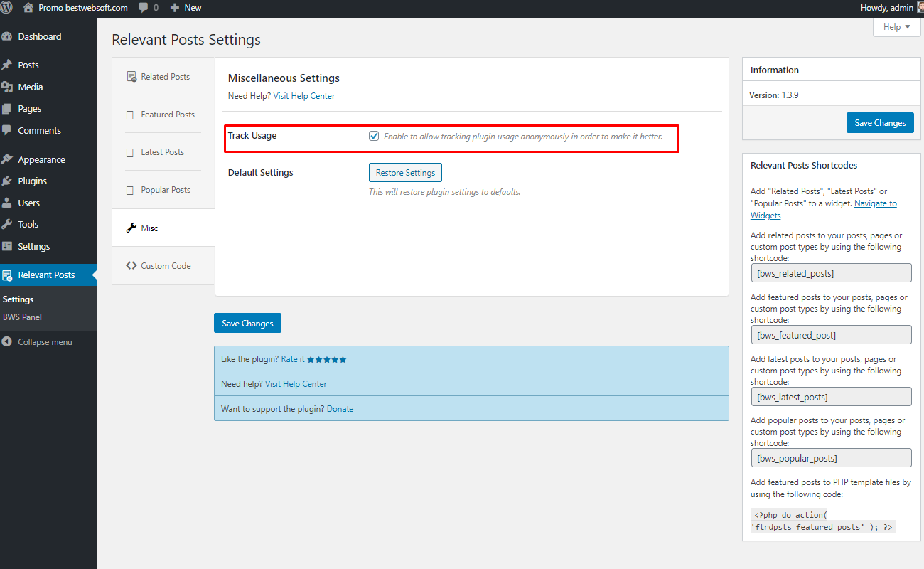Click the ftrdpsts_featured_posts PHP code snippet
The height and width of the screenshot is (569, 924).
click(822, 521)
